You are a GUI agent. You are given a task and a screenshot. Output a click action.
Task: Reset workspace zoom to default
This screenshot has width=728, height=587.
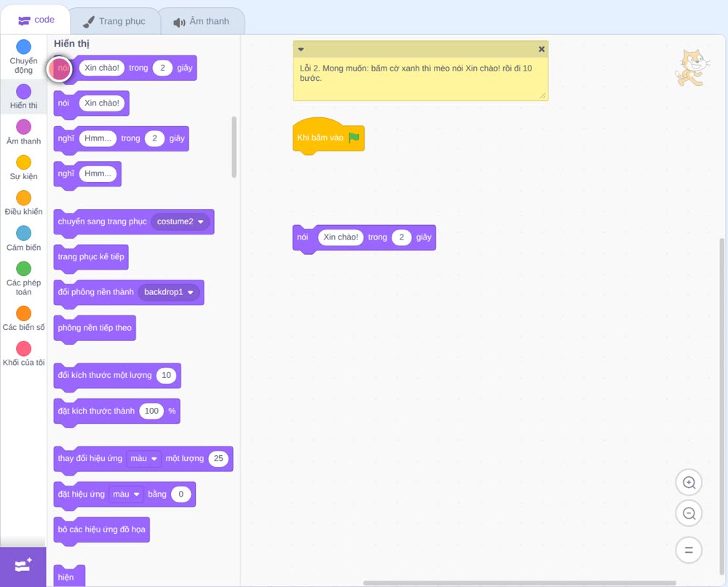[x=689, y=550]
